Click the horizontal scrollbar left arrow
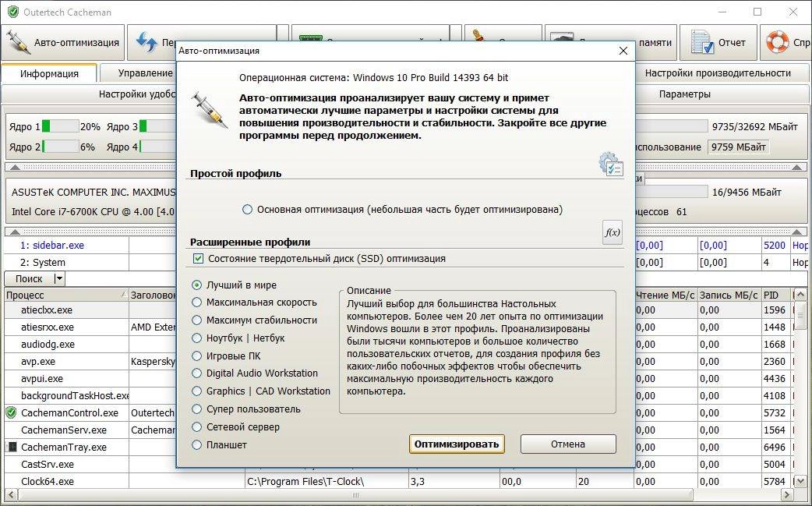 click(10, 495)
